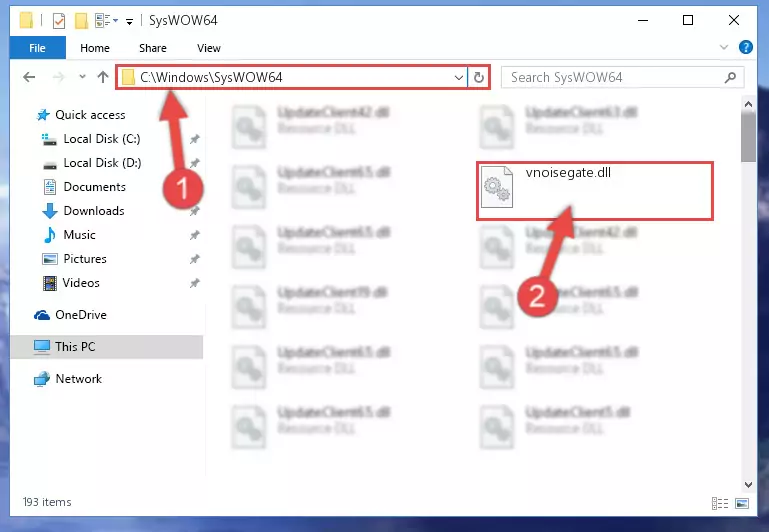Click the search magnifier icon
Screen dimensions: 769x532
[730, 77]
